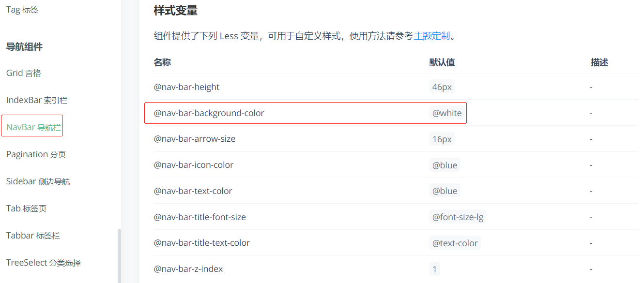The height and width of the screenshot is (283, 644).
Task: Go to Tabbar 标签栏 page
Action: click(x=33, y=236)
